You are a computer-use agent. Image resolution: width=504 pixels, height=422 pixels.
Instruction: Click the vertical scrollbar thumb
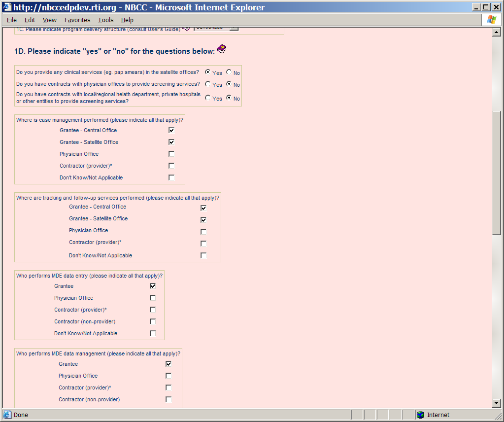(497, 173)
